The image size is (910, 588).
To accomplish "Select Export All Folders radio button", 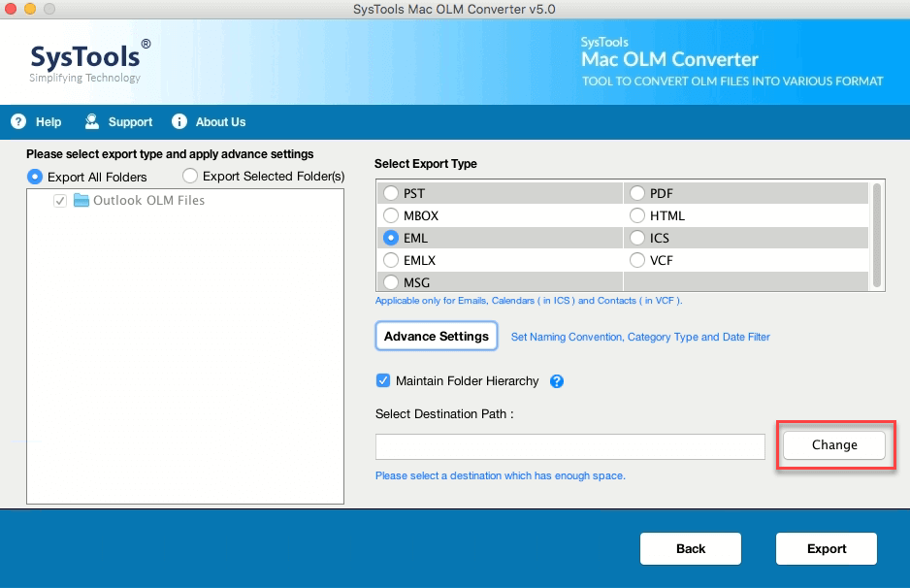I will pyautogui.click(x=35, y=177).
